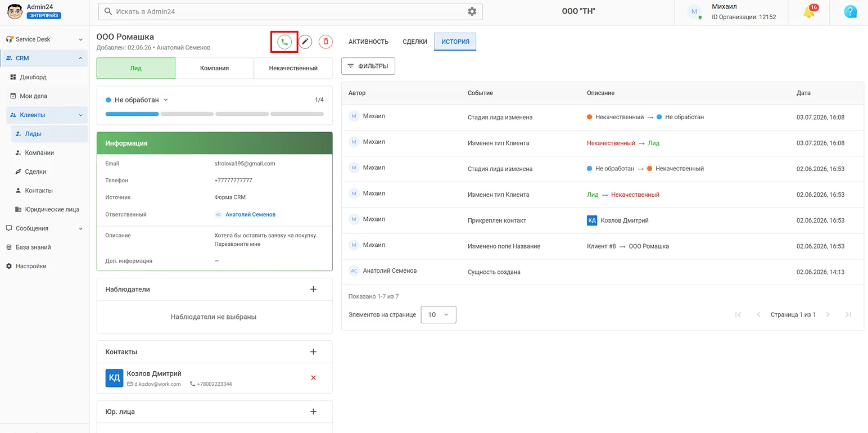Open the notifications bell
The image size is (868, 433).
pyautogui.click(x=809, y=12)
